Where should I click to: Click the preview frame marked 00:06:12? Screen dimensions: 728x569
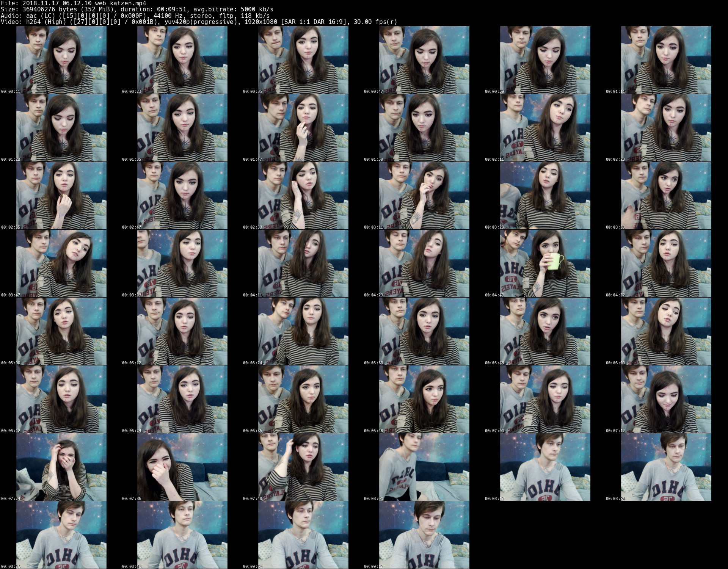coord(61,399)
